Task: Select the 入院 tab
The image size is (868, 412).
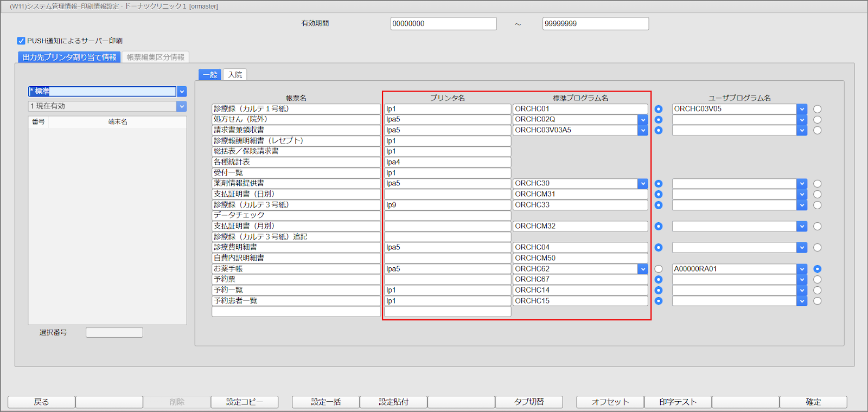Action: point(235,75)
